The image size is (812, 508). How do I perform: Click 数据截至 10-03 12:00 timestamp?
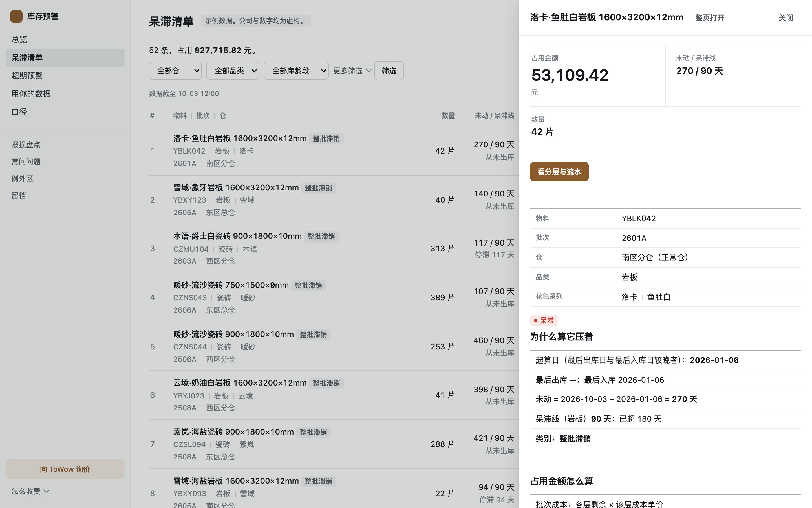pyautogui.click(x=184, y=93)
